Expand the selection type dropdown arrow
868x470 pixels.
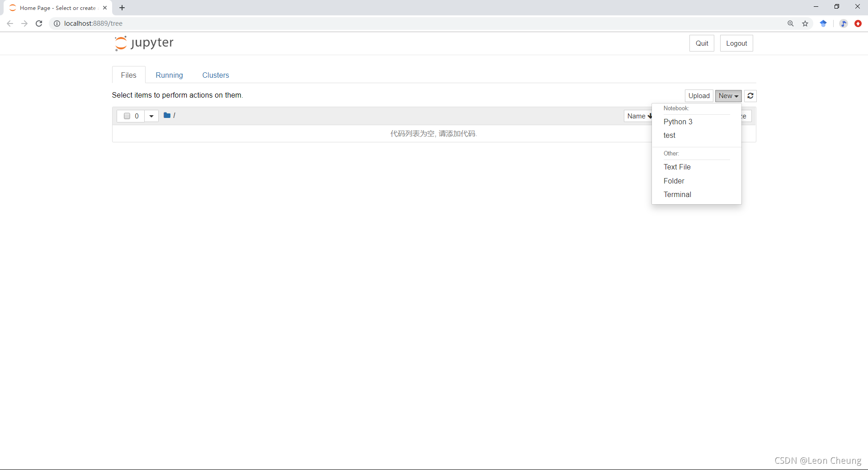[x=151, y=116]
